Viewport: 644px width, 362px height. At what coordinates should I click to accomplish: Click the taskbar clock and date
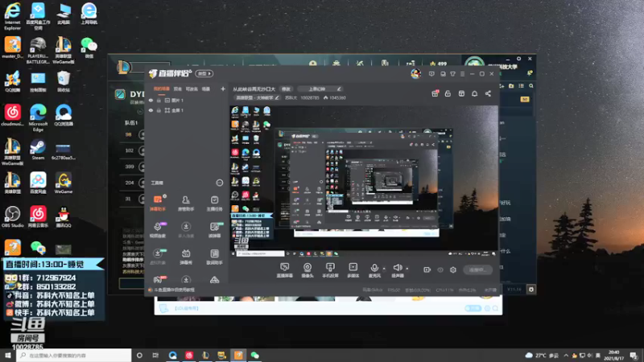pyautogui.click(x=614, y=356)
